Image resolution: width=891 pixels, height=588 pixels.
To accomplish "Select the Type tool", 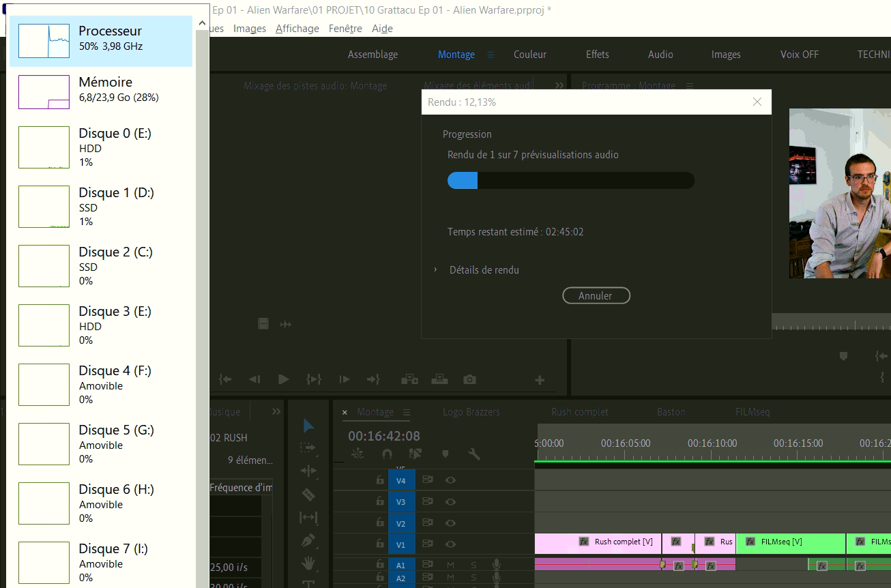I will (308, 583).
